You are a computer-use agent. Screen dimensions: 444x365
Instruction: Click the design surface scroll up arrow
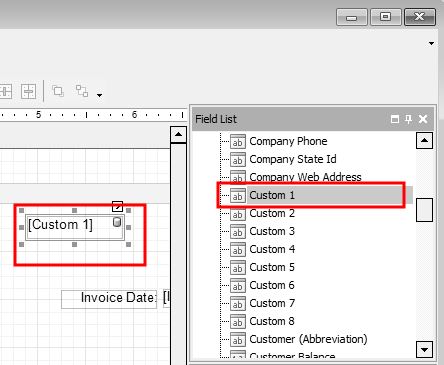[x=178, y=135]
